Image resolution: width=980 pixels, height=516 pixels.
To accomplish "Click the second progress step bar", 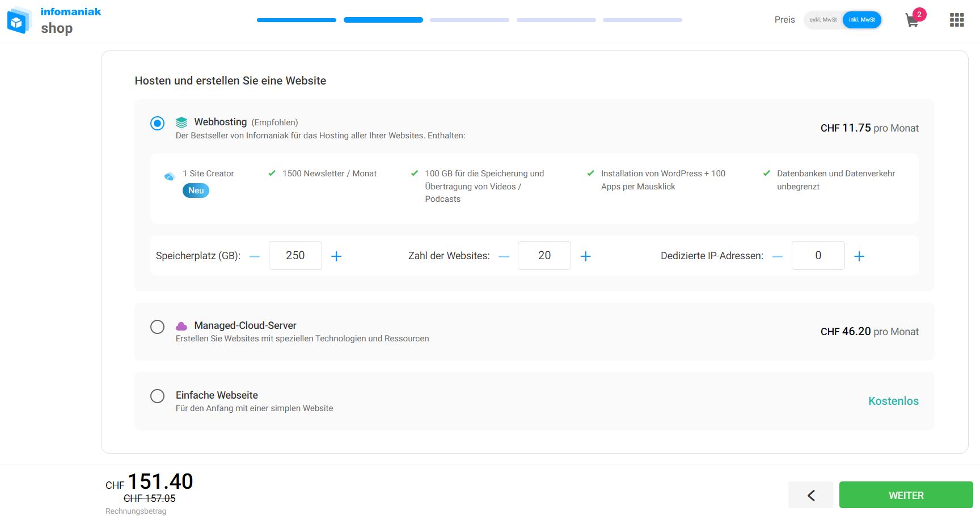I will (383, 20).
